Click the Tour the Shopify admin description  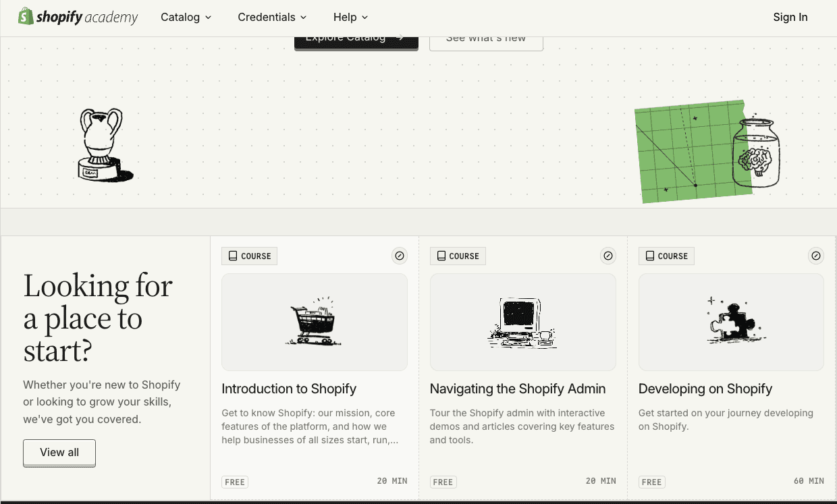522,426
